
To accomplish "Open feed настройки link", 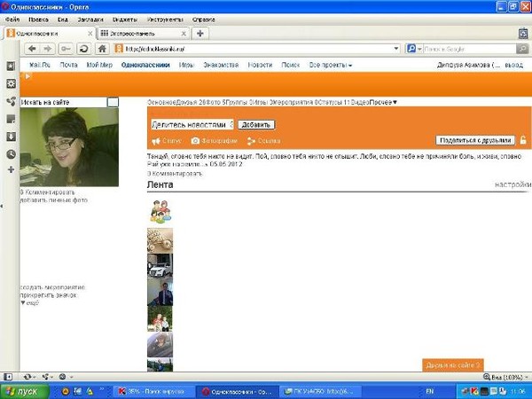I will pyautogui.click(x=512, y=184).
